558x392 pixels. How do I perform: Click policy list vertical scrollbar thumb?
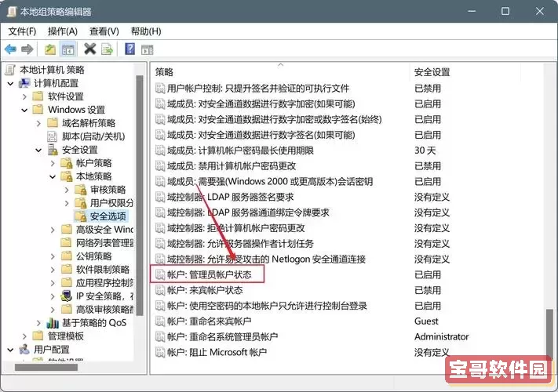click(x=550, y=334)
